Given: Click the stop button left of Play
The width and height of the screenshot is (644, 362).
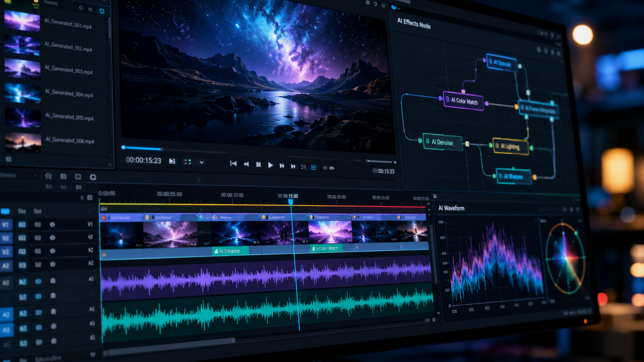Looking at the screenshot, I should (258, 165).
